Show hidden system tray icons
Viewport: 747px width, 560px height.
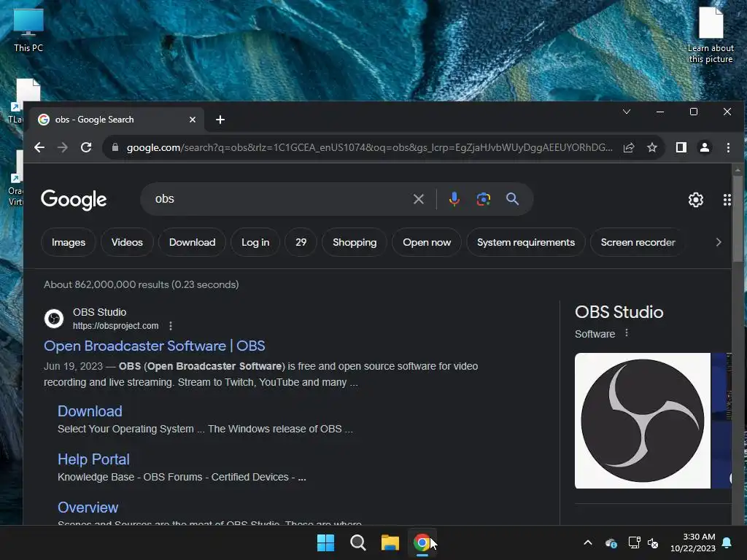click(588, 542)
